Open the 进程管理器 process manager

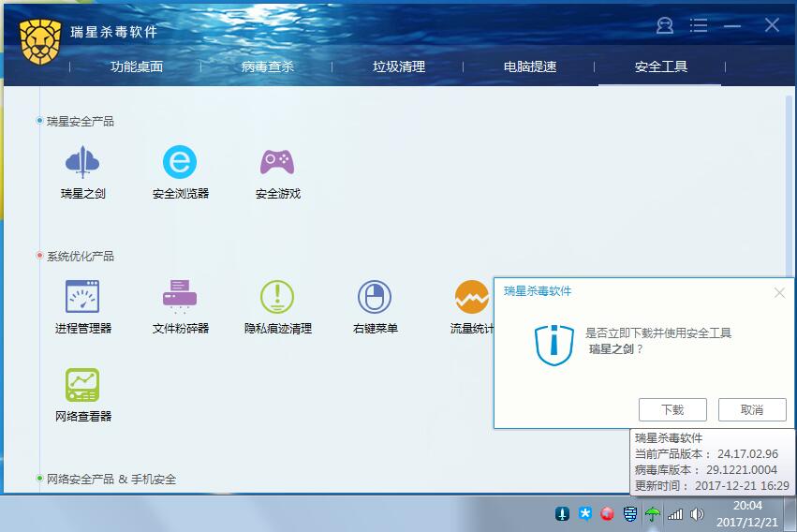(x=82, y=296)
